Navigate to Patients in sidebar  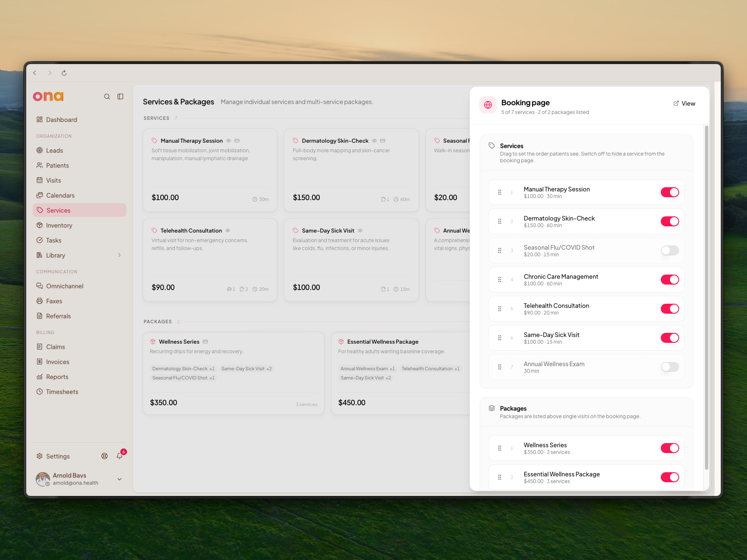(x=79, y=166)
